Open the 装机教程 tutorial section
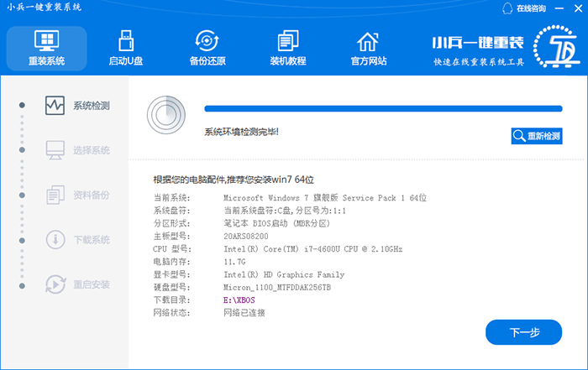The image size is (588, 370). [287, 48]
